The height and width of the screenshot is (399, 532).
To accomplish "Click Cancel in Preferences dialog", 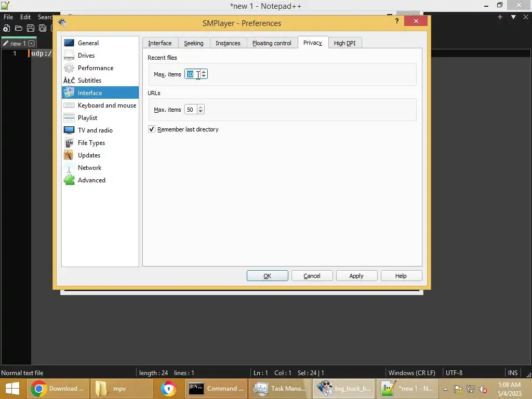I will click(x=312, y=276).
